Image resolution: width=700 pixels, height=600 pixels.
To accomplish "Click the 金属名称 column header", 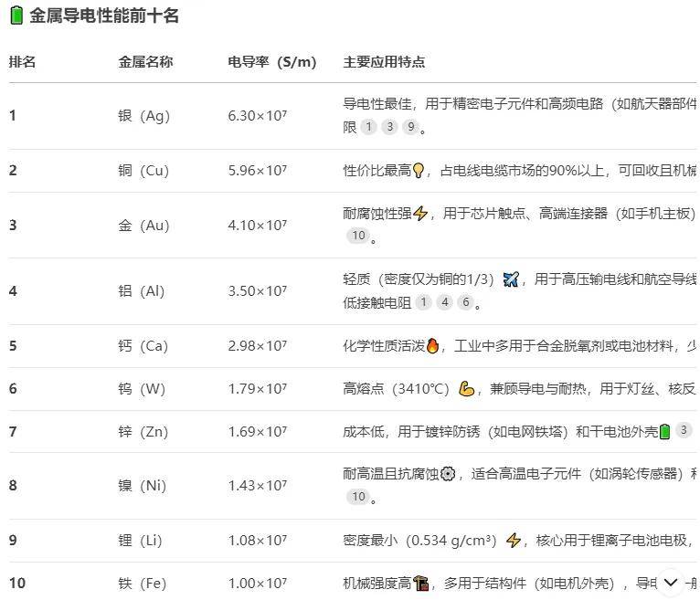I will point(145,61).
